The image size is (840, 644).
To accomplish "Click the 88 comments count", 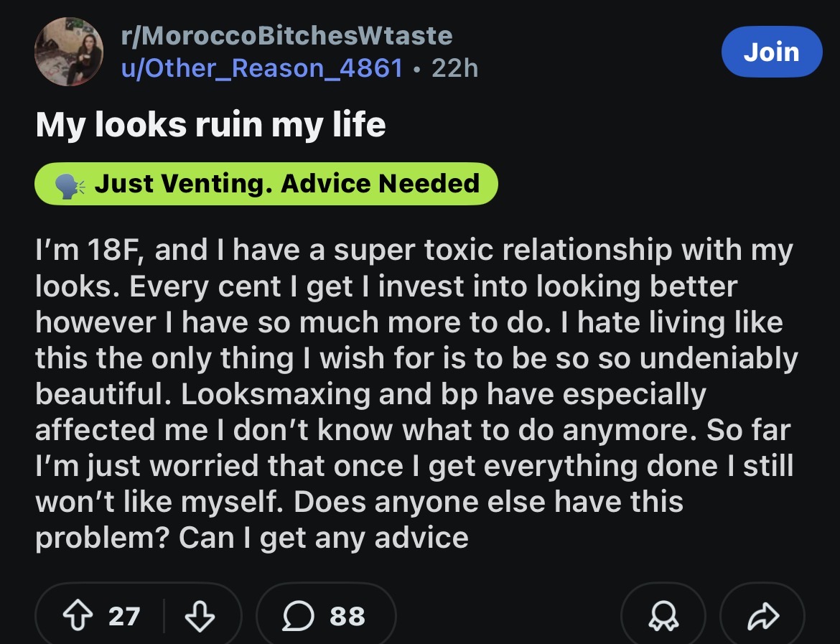I will 347,616.
